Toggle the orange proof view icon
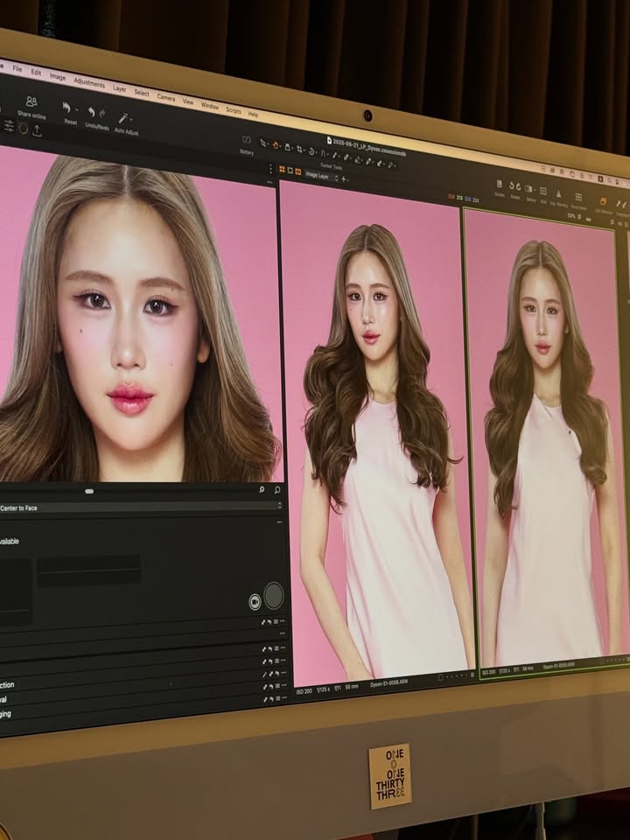Viewport: 630px width, 840px height. 298,172
